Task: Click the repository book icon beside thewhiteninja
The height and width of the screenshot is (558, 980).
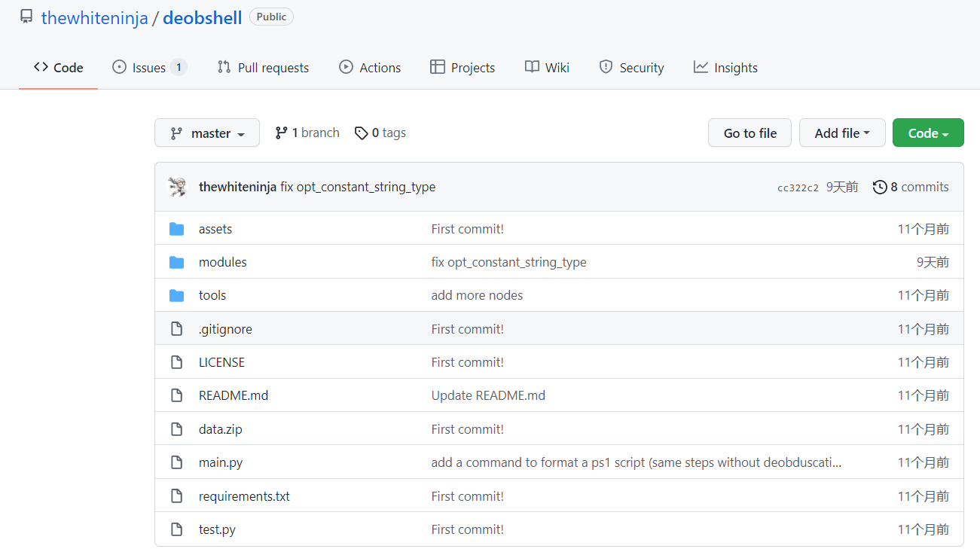Action: point(26,17)
